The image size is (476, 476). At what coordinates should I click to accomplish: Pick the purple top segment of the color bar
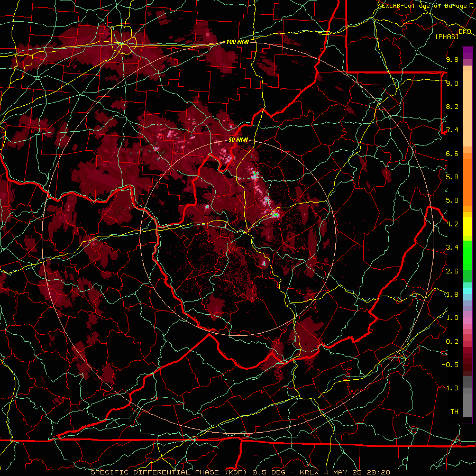(x=467, y=52)
